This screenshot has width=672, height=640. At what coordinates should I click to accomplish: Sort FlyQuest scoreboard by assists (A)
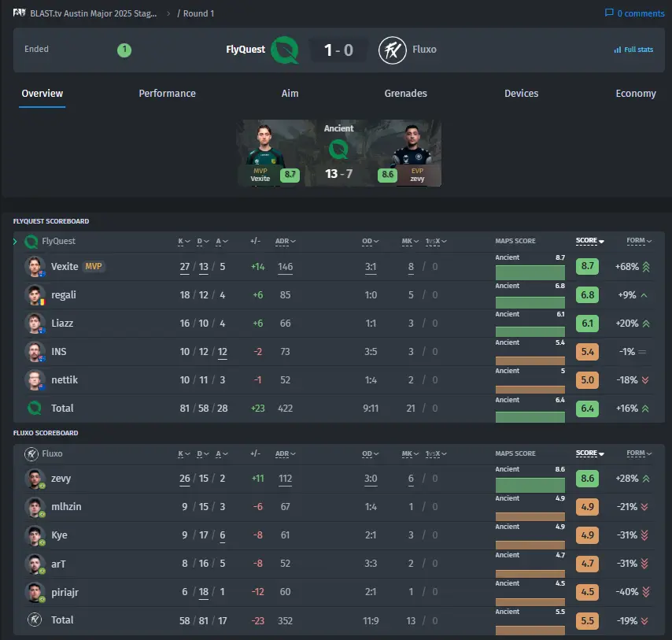click(222, 242)
